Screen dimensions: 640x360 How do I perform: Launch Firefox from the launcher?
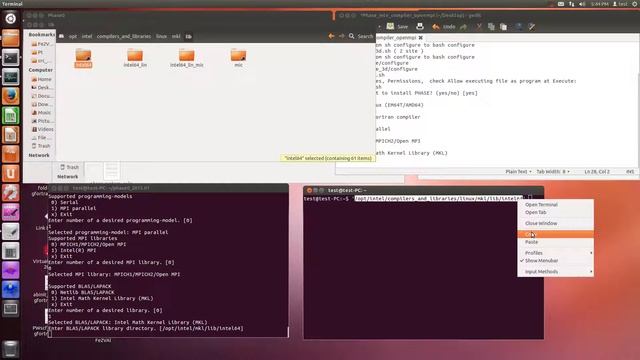pos(11,96)
